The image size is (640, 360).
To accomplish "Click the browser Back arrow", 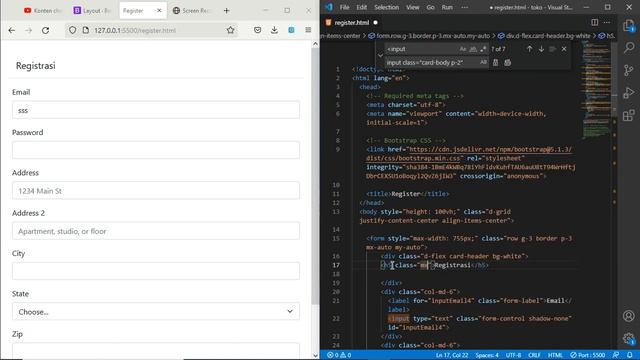I will coord(11,30).
